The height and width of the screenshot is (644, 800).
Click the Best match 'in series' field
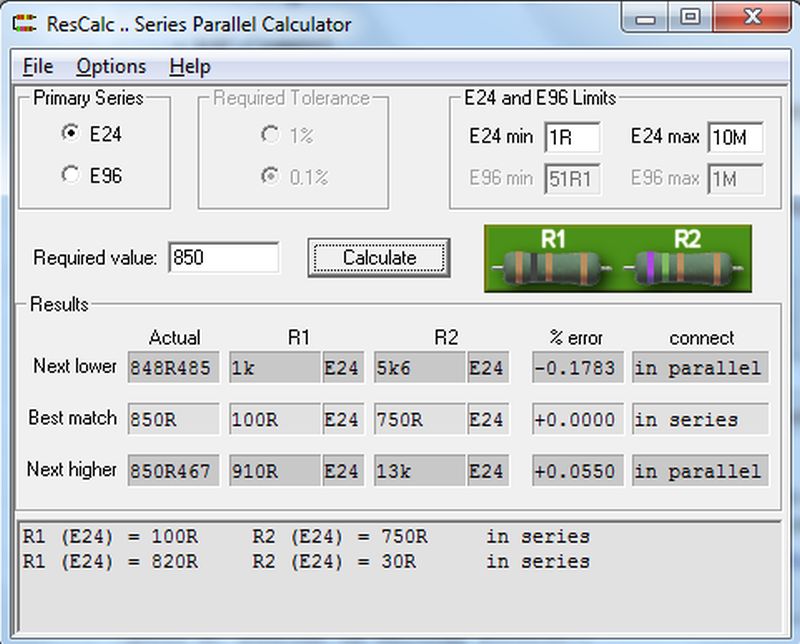point(700,419)
